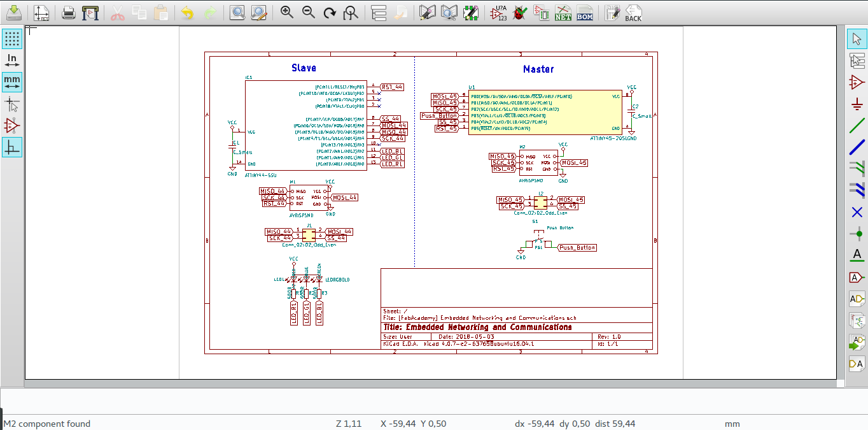Select the Place Net Label tool

pyautogui.click(x=857, y=255)
